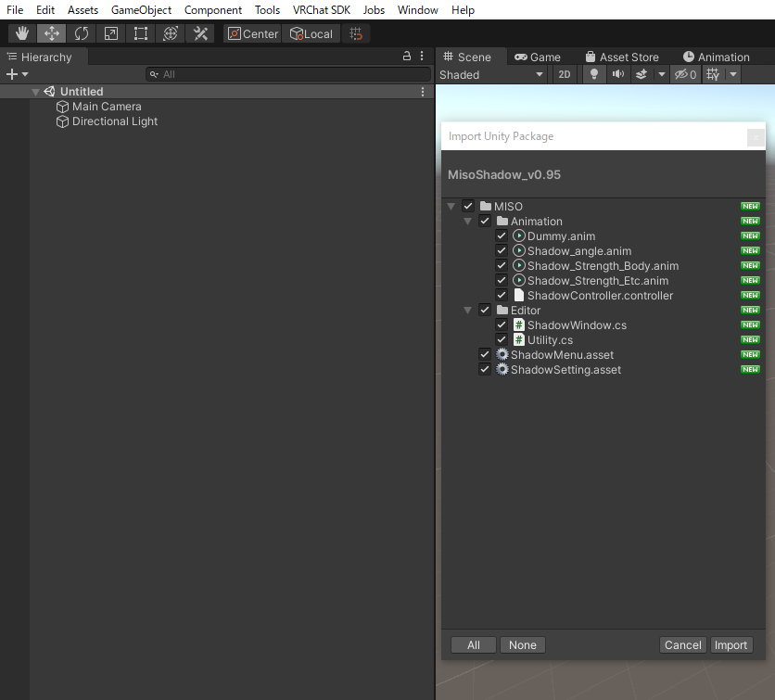Open the Window menu
Screen dimensions: 775x700
click(x=418, y=10)
